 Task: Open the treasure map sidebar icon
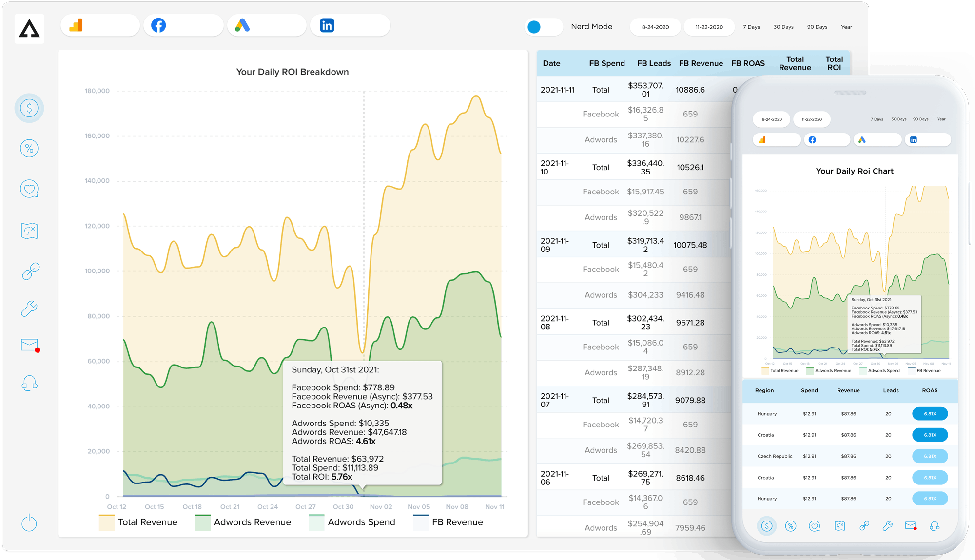[x=29, y=231]
